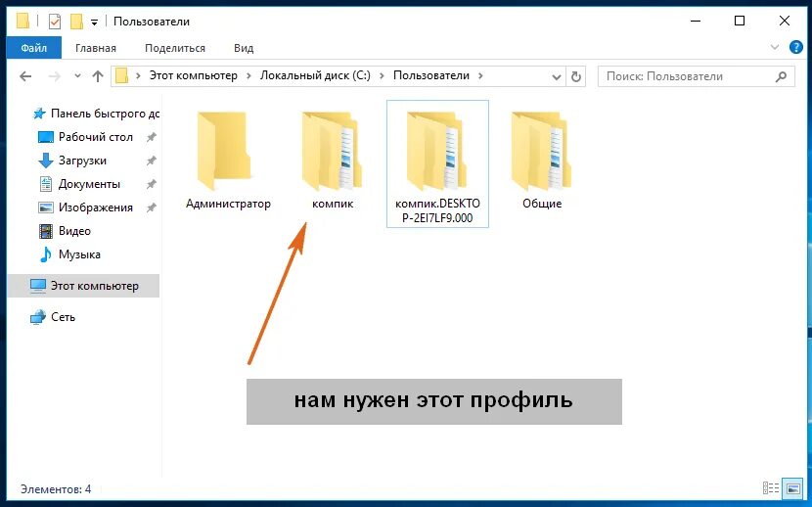This screenshot has height=507, width=812.
Task: Select the компик.DESKTOP-2EI7LF9.000 folder
Action: (437, 163)
